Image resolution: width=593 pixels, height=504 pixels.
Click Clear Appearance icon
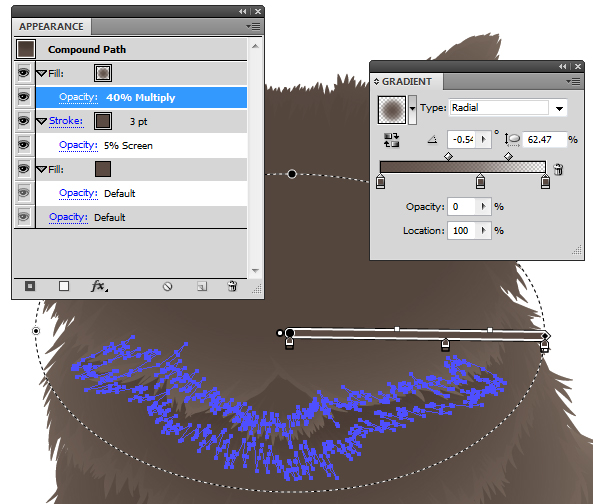point(168,287)
